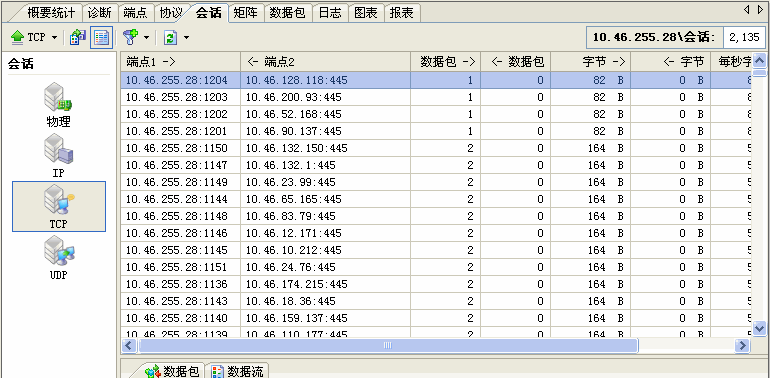Viewport: 770px width, 378px height.
Task: Click endpoint 10.46.65.165:445
Action: tap(294, 199)
